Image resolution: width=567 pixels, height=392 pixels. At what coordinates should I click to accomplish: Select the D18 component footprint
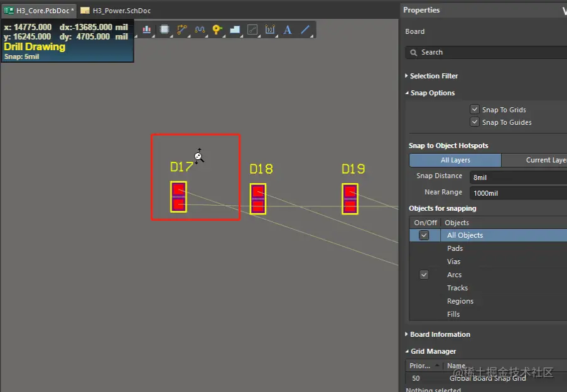tap(258, 199)
